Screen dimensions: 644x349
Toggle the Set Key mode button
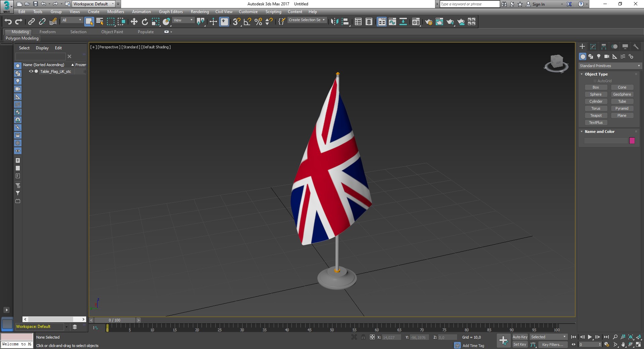(x=520, y=344)
